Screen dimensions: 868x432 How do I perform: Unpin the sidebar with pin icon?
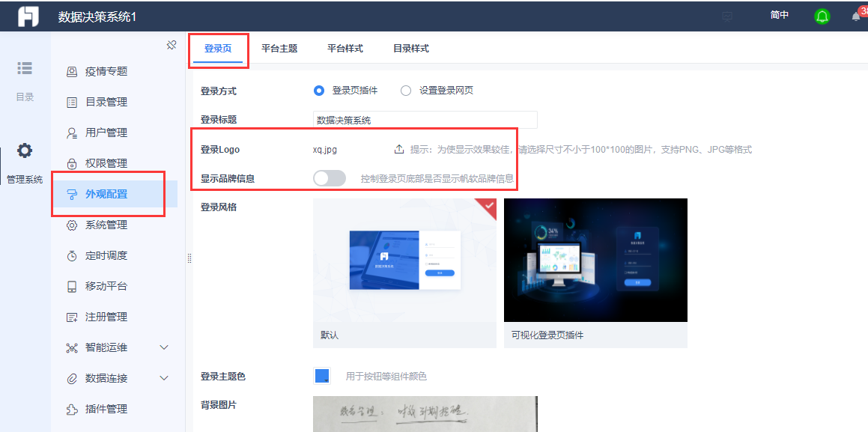172,46
